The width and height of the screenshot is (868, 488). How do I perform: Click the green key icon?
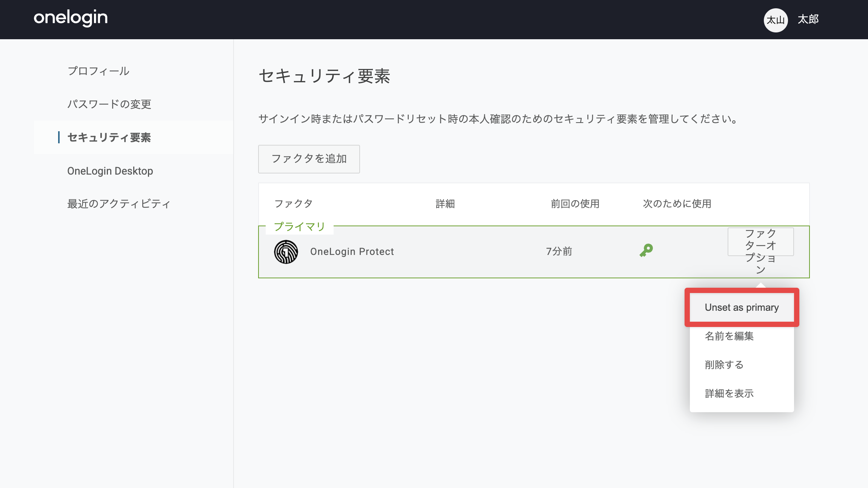pyautogui.click(x=646, y=250)
